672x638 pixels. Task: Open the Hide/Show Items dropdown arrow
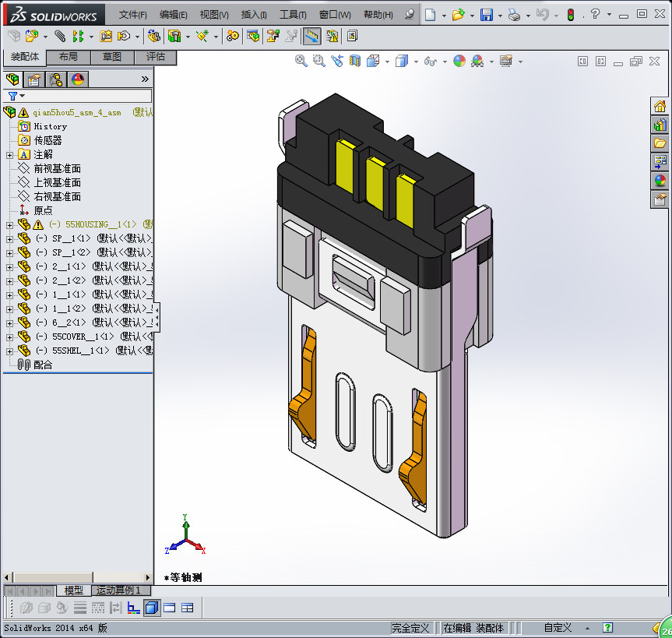pos(445,62)
